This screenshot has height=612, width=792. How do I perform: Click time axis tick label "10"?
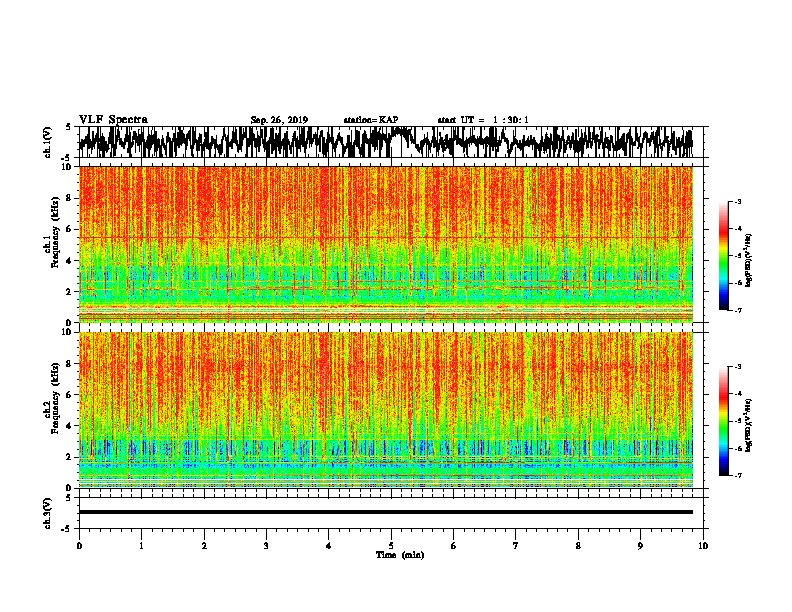(x=703, y=546)
